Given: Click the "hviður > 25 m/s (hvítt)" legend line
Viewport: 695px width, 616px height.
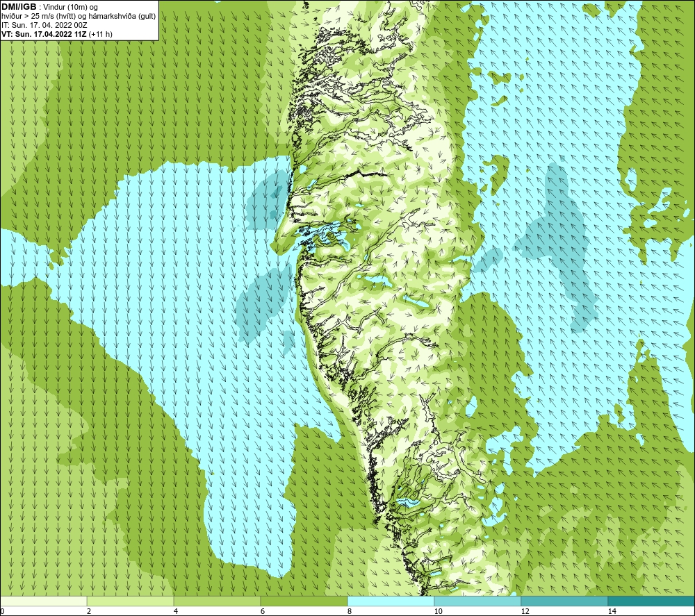Looking at the screenshot, I should 79,17.
